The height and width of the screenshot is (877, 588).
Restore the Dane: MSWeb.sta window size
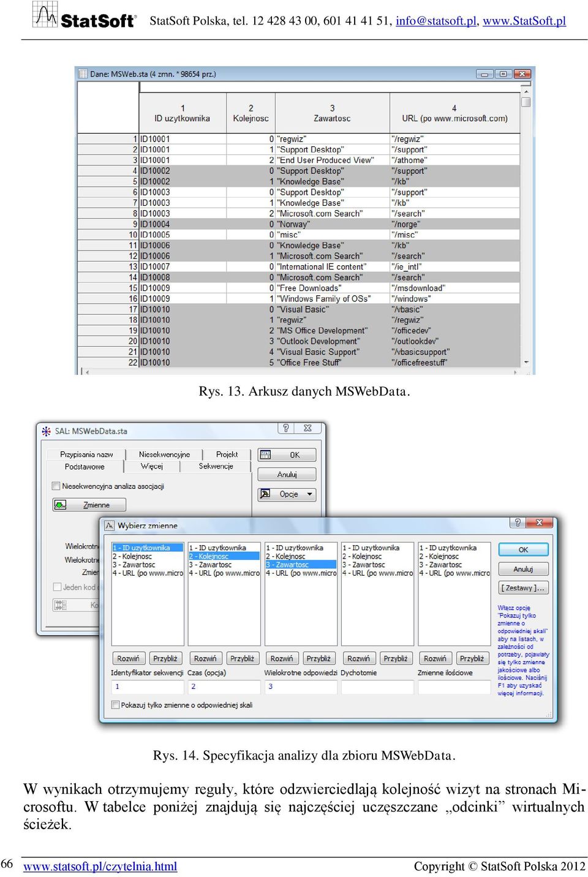(503, 74)
